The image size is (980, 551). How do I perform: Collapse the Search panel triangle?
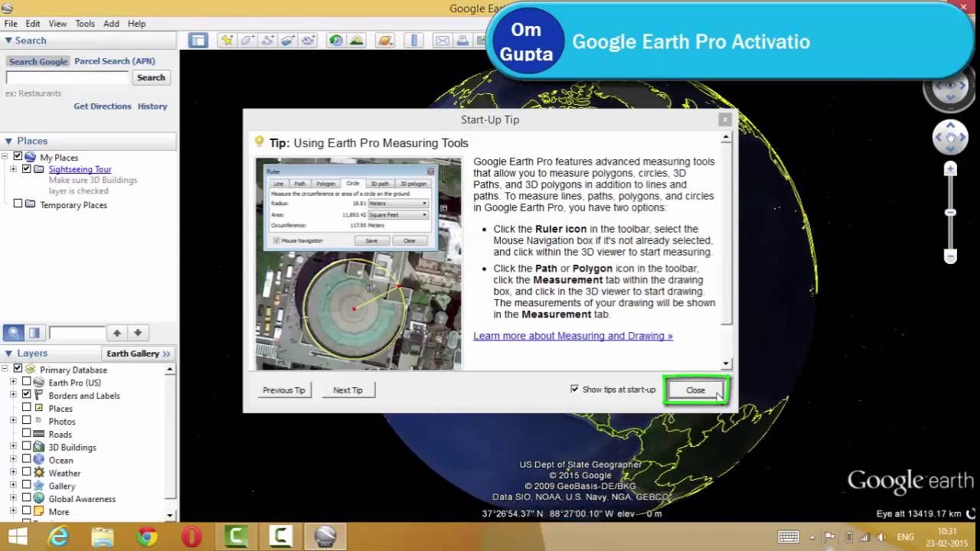pyautogui.click(x=8, y=41)
